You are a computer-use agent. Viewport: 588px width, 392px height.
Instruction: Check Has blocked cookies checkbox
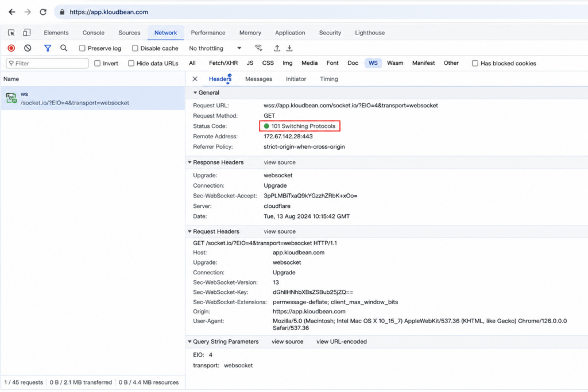point(475,63)
